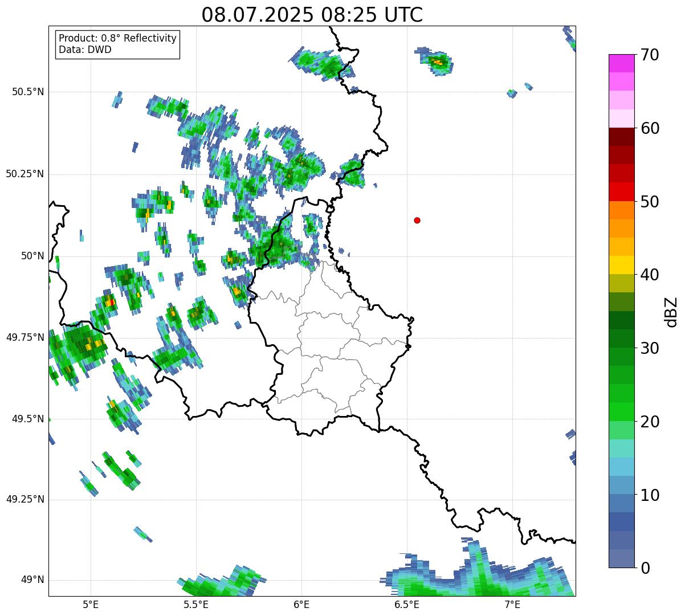
Task: Click the 6°E longitude label
Action: point(301,605)
